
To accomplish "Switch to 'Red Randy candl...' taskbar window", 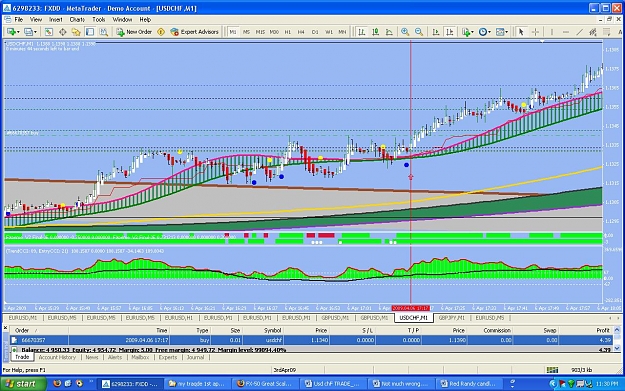I will click(468, 384).
